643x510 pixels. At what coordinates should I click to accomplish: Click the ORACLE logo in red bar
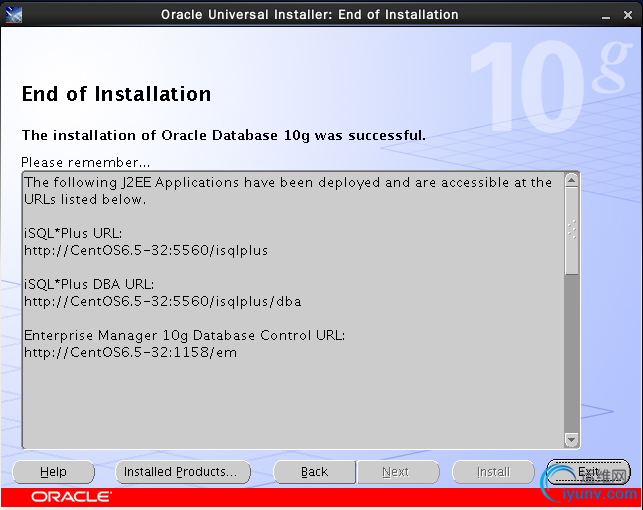(x=71, y=497)
